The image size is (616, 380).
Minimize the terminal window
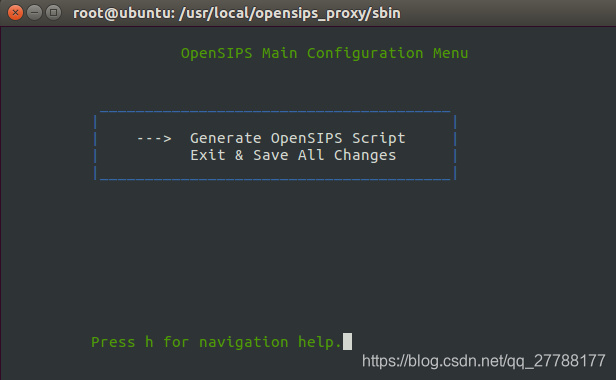pos(35,13)
